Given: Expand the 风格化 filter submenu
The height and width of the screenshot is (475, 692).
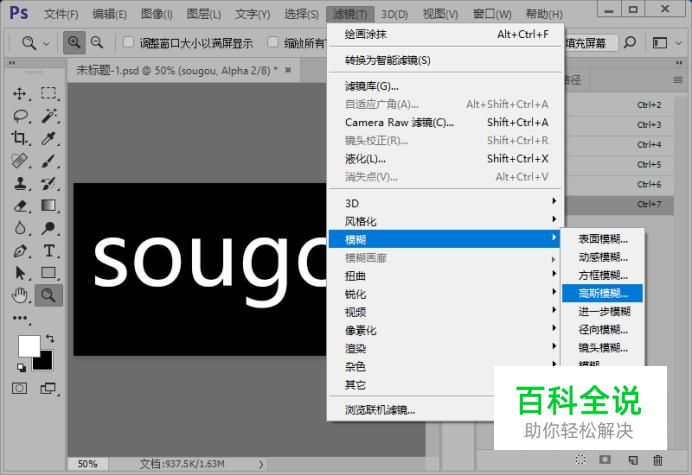Looking at the screenshot, I should point(445,221).
